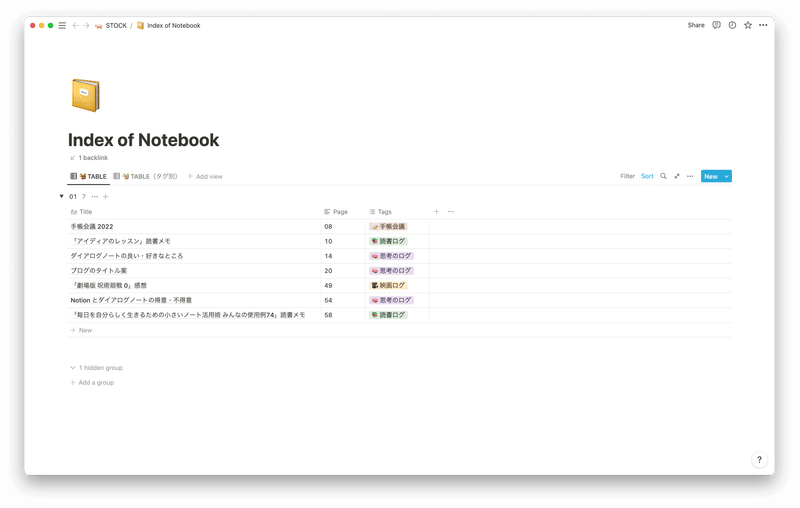The height and width of the screenshot is (508, 800).
Task: Search the database with magnifier icon
Action: [663, 176]
